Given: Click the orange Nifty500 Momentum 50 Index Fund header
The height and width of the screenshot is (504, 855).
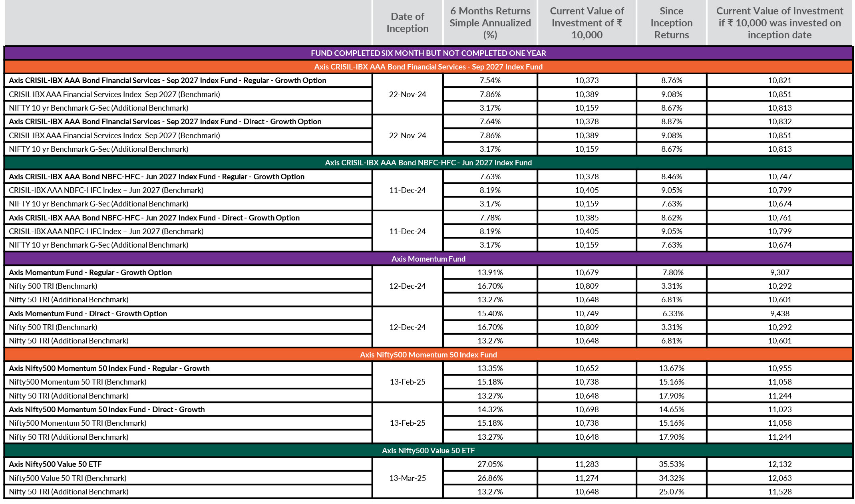Looking at the screenshot, I should 428,355.
